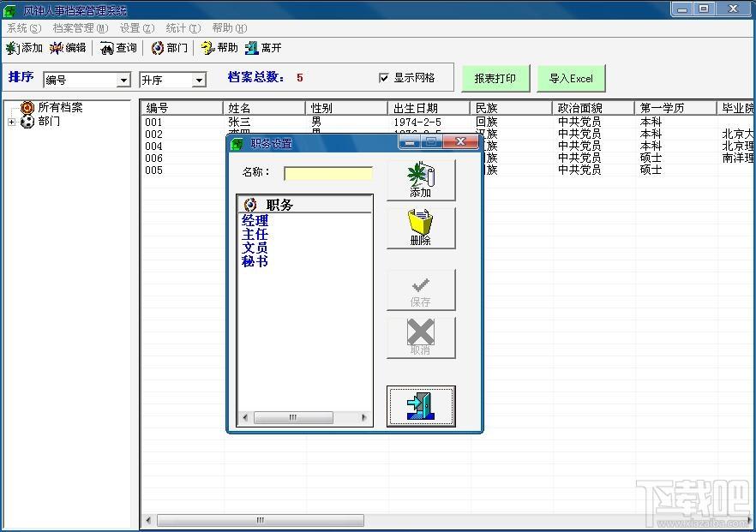Open the 编号 sort field dropdown
Screen dimensions: 756x532
click(123, 80)
